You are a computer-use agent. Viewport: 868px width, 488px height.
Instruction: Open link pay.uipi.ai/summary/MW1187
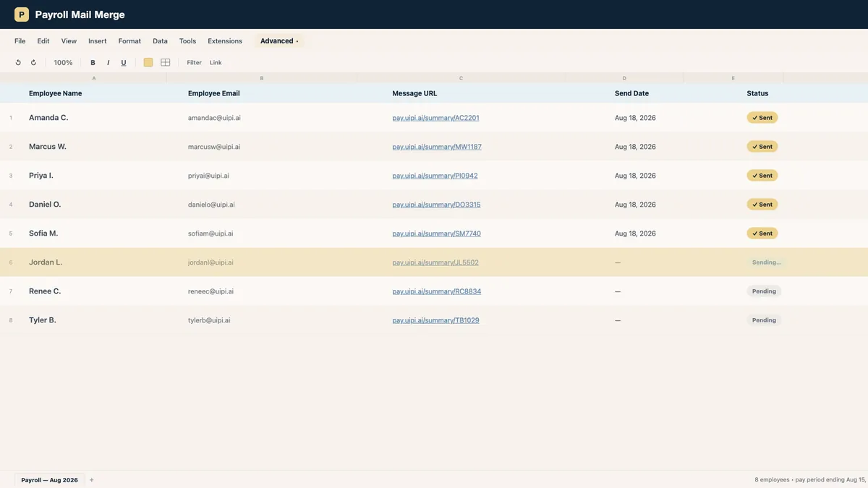tap(437, 147)
